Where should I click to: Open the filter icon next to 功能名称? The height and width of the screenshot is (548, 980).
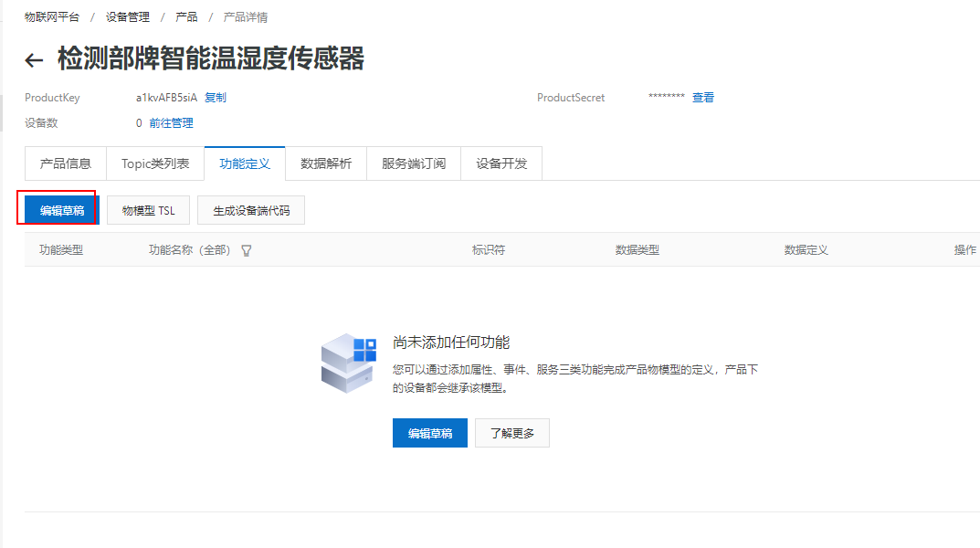247,250
